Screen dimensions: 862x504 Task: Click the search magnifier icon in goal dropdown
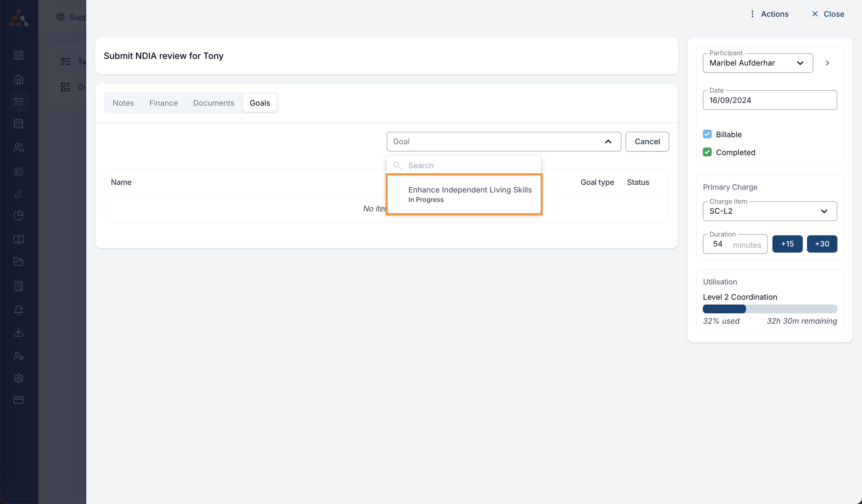point(397,165)
